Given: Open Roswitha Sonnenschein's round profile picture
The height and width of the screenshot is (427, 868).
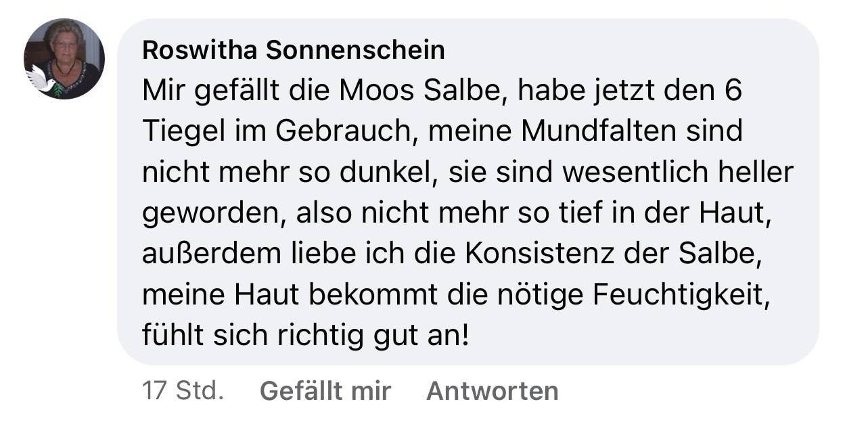Looking at the screenshot, I should (x=64, y=59).
